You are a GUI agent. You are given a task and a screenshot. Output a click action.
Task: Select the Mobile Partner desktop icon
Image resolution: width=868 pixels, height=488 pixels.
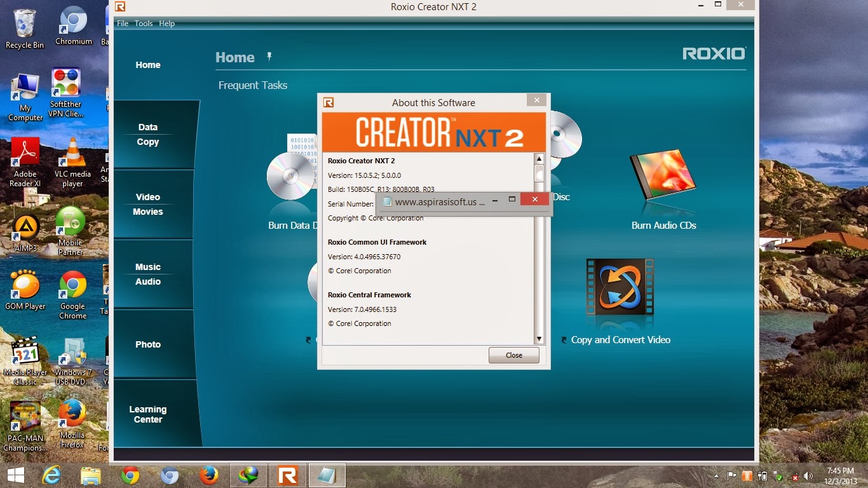(71, 231)
